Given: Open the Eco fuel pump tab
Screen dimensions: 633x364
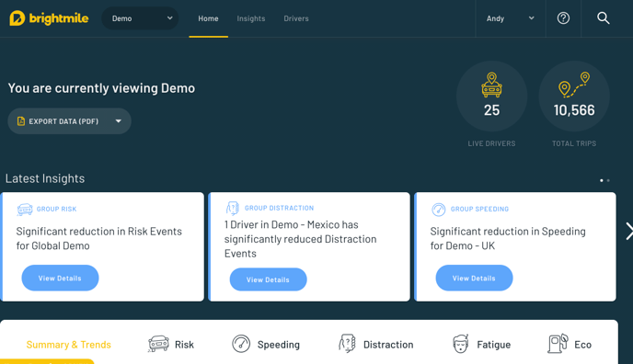Looking at the screenshot, I should point(570,345).
